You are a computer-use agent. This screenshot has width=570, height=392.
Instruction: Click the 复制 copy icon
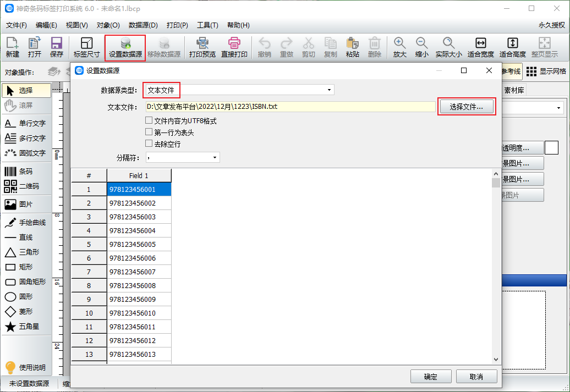pyautogui.click(x=331, y=47)
